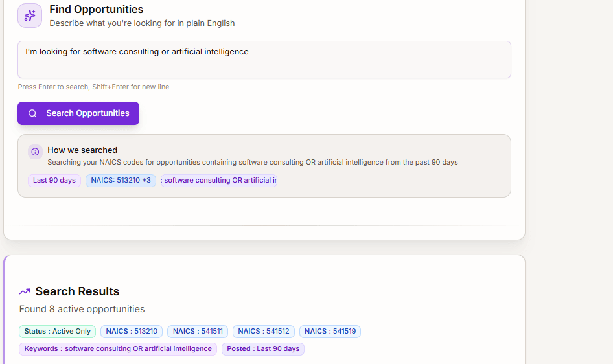Click the Keywords filter tag in results
This screenshot has height=364, width=613.
point(118,349)
